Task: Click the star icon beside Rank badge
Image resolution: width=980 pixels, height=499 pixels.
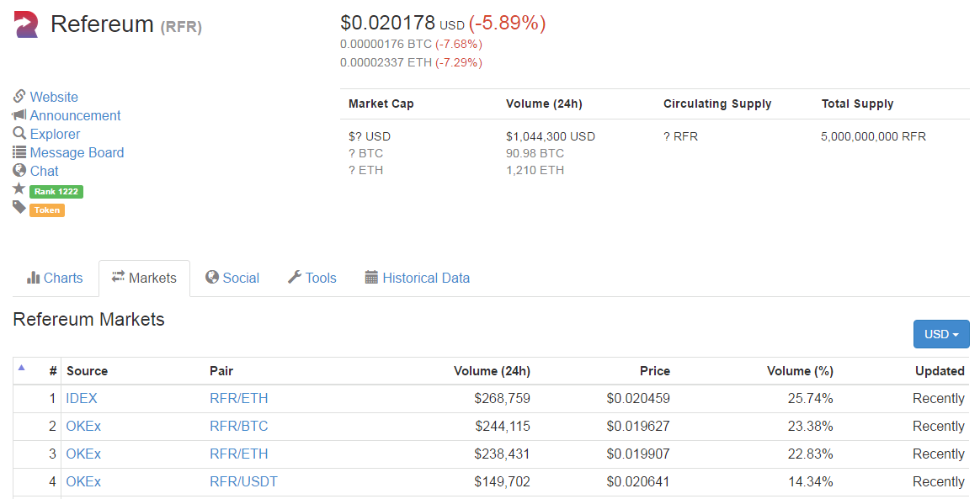Action: [19, 189]
